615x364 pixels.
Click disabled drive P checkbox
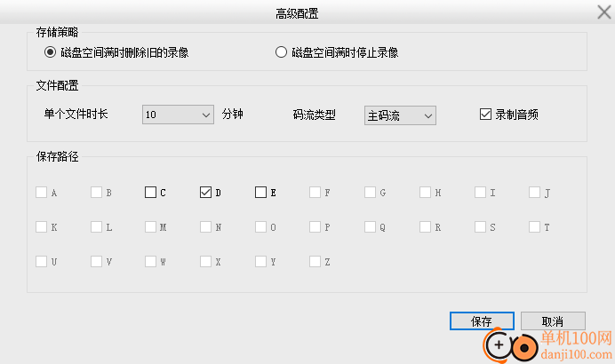tap(315, 227)
